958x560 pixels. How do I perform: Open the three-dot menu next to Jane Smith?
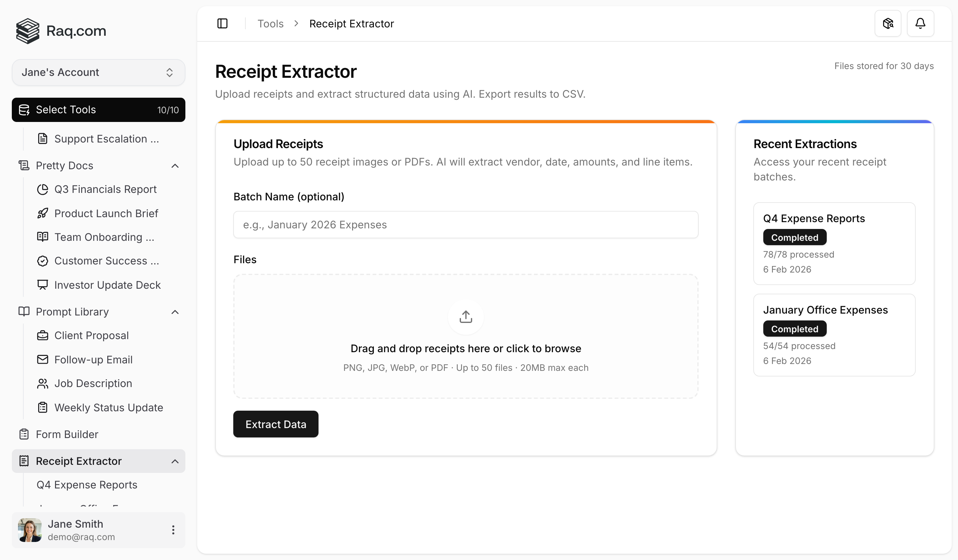(x=173, y=530)
